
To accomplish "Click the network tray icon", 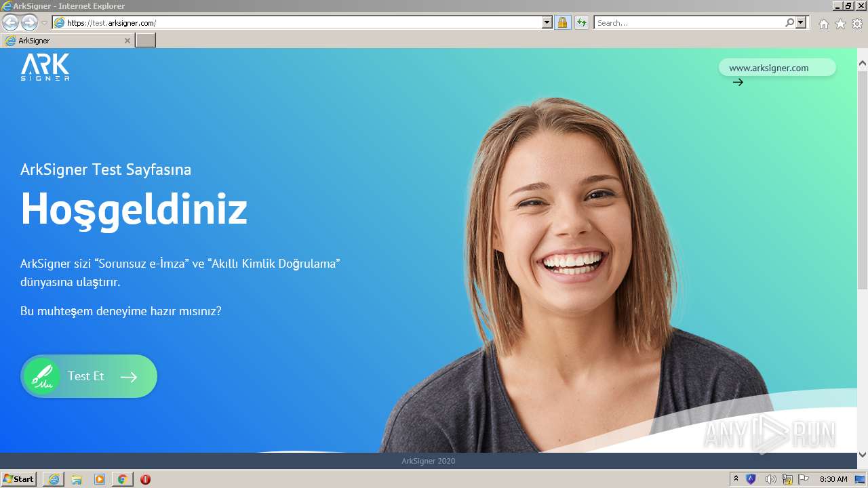I will pos(787,479).
